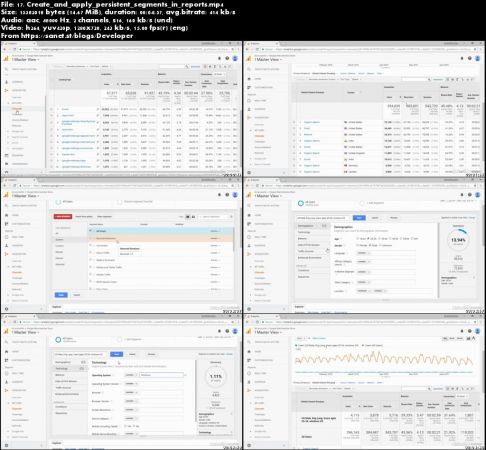Open Browser contains dropdown in Technology builder

(131, 392)
